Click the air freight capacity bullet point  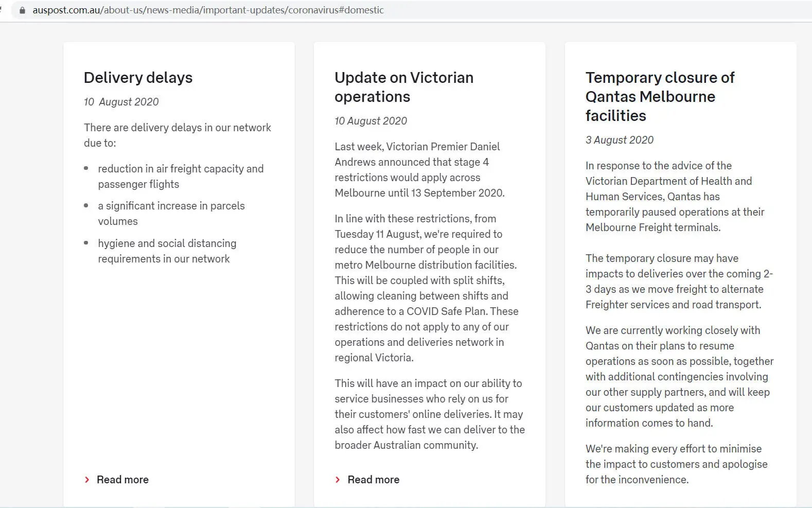click(x=181, y=177)
